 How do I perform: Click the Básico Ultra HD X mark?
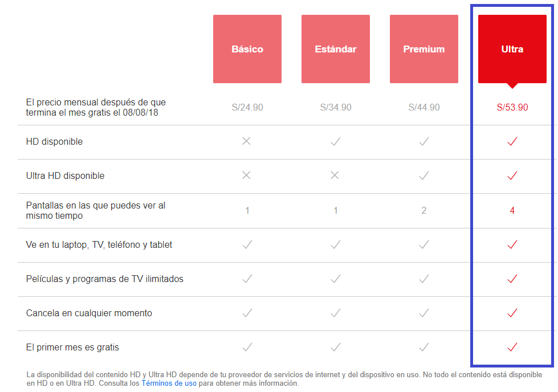coord(246,175)
